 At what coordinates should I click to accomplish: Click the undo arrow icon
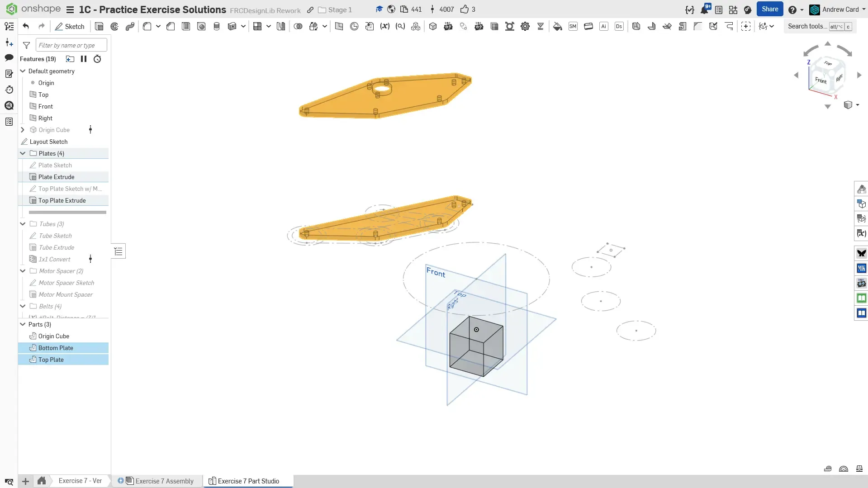point(26,27)
